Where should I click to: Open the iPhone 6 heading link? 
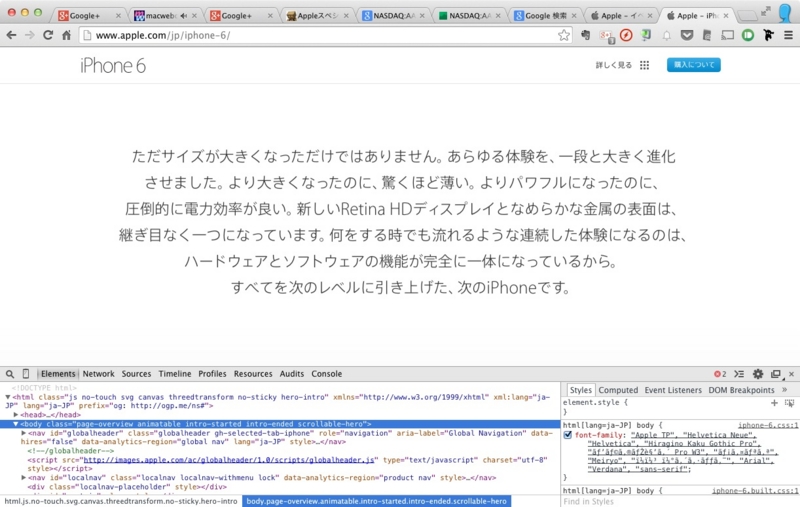click(113, 66)
